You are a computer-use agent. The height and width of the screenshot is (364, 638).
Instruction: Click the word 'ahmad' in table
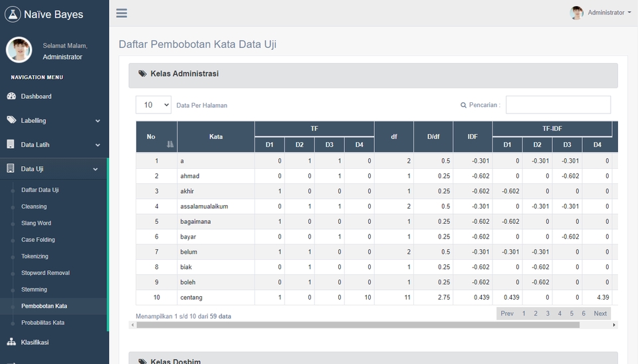tap(189, 176)
